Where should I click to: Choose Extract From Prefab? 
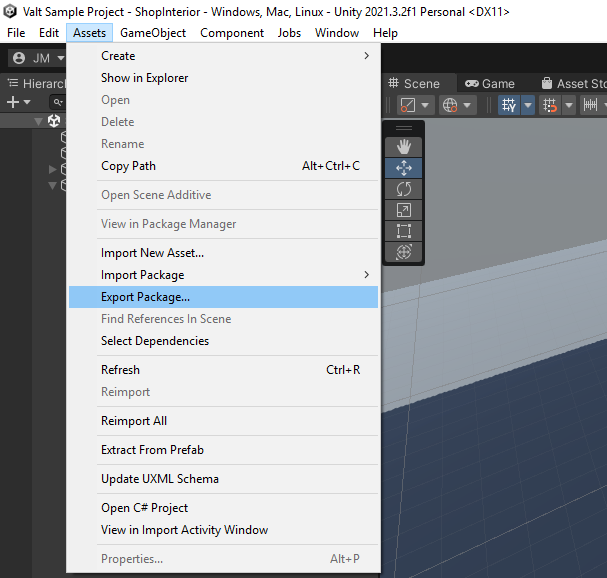click(223, 450)
